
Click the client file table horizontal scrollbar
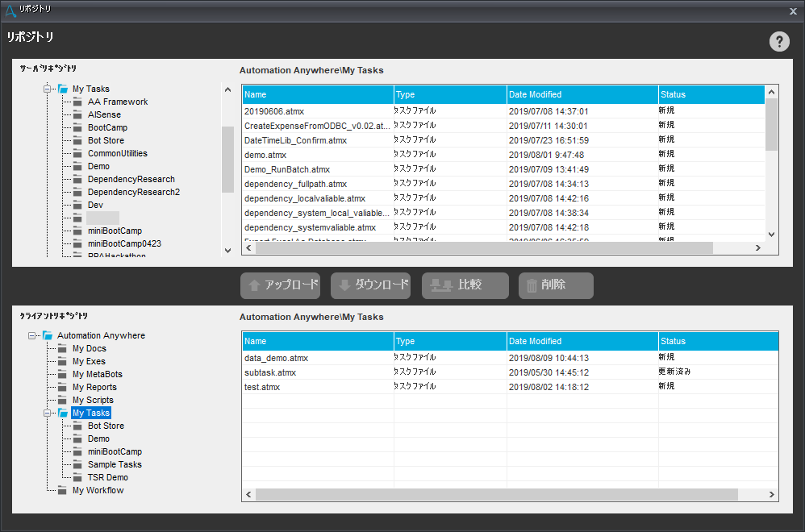click(x=496, y=495)
